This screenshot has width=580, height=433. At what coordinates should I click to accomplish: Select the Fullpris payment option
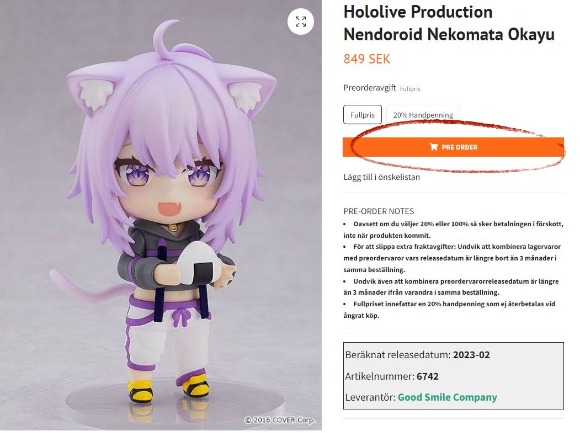[x=362, y=115]
